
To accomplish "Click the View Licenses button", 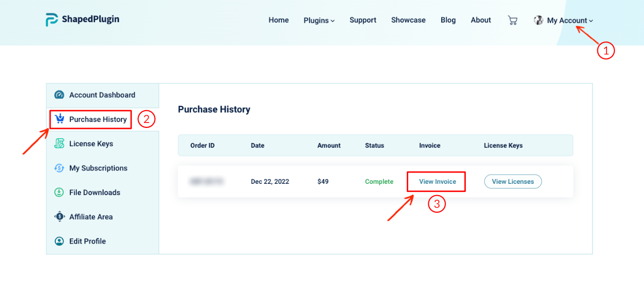I will point(513,182).
